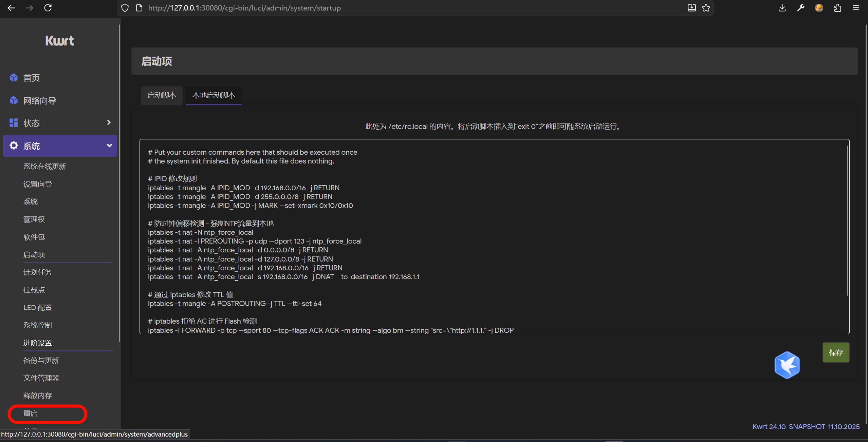Expand the 状态 menu chevron

coord(109,122)
